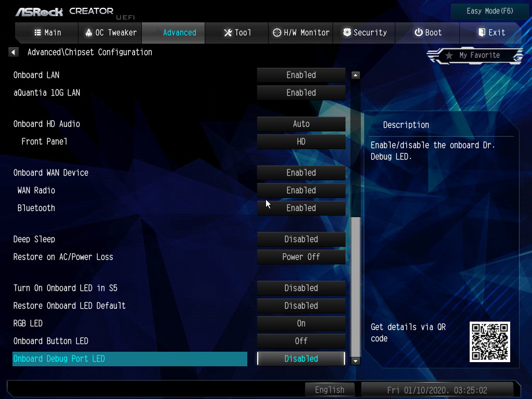532x399 pixels.
Task: Open the Security shield tab
Action: [365, 33]
